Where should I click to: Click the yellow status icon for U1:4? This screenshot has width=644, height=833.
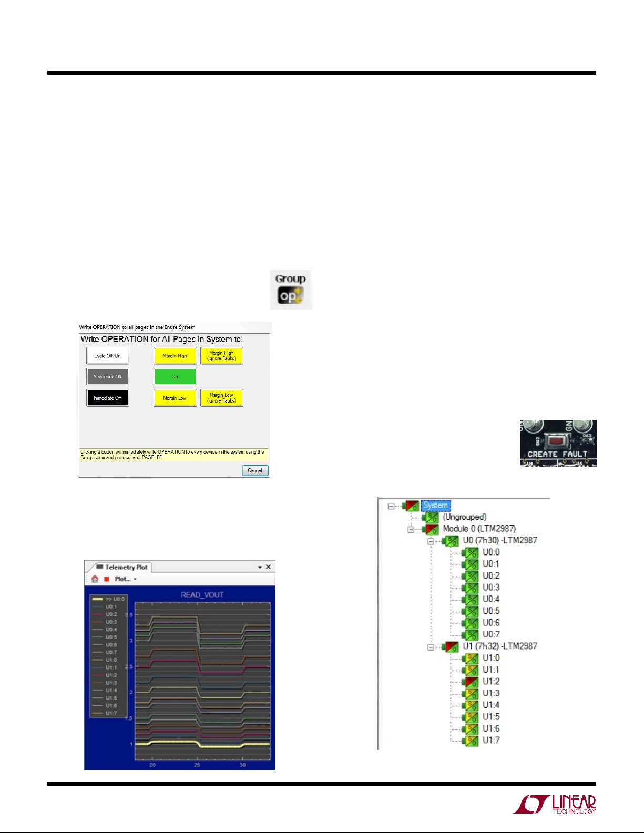pyautogui.click(x=471, y=705)
